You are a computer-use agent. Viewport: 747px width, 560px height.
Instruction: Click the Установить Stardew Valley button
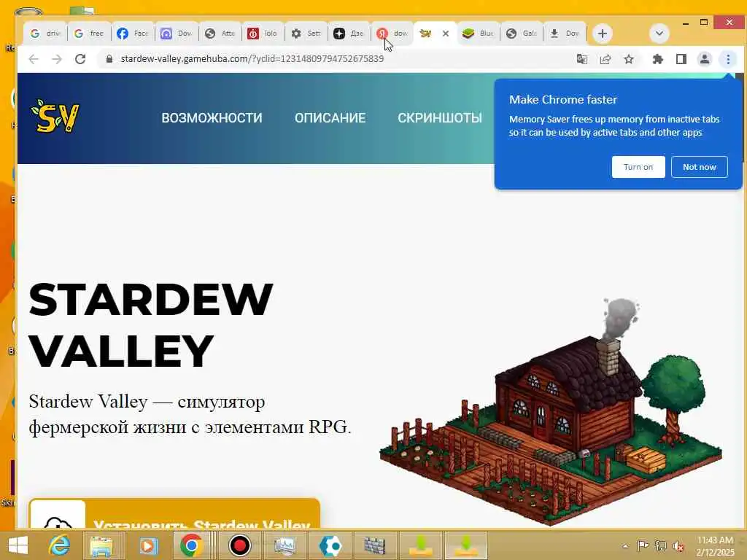(174, 513)
